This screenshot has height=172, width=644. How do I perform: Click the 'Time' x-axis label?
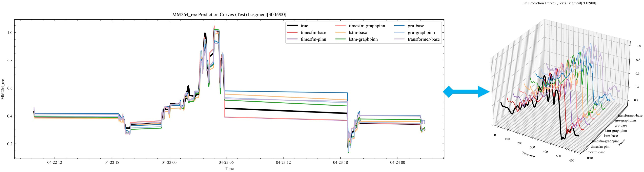[229, 169]
